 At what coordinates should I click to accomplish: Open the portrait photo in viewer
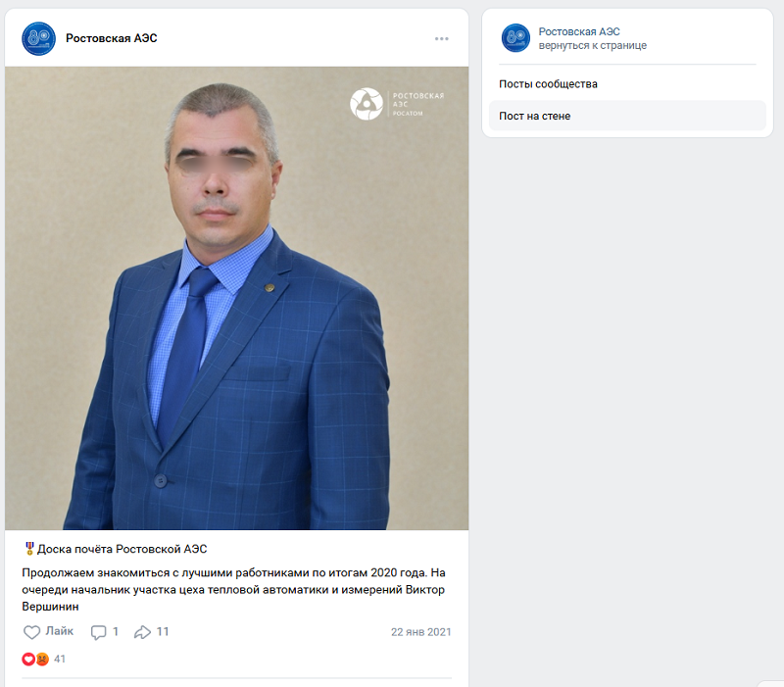coord(236,298)
